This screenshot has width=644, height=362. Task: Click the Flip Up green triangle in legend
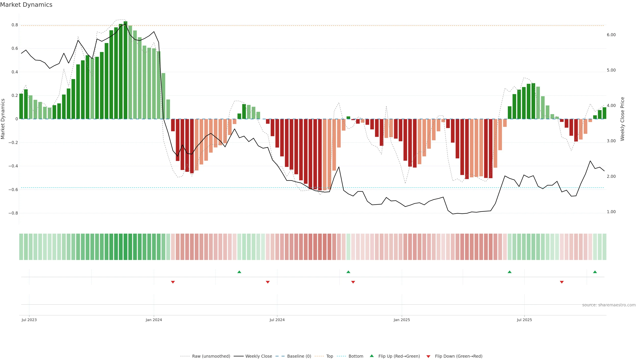(x=372, y=356)
